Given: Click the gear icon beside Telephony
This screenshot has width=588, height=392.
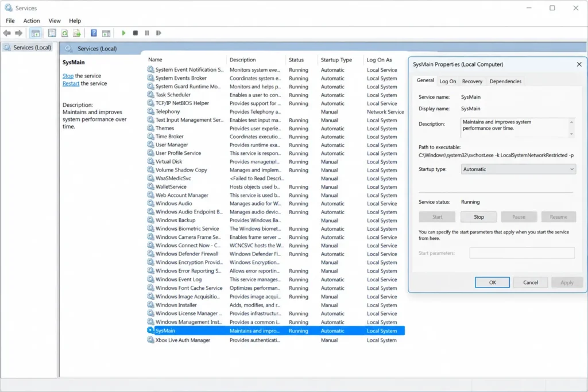Looking at the screenshot, I should click(x=150, y=112).
